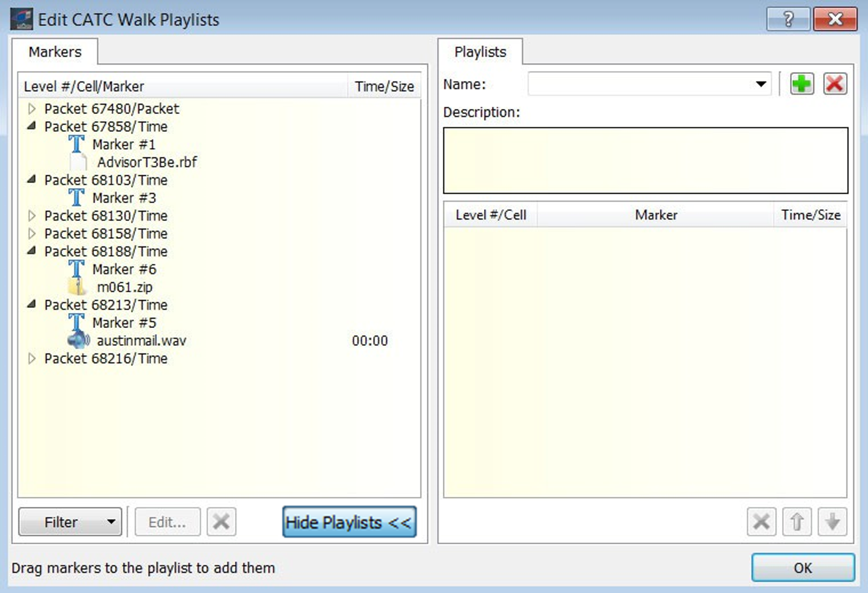
Task: Expand Packet 68158/Time tree node
Action: 32,234
